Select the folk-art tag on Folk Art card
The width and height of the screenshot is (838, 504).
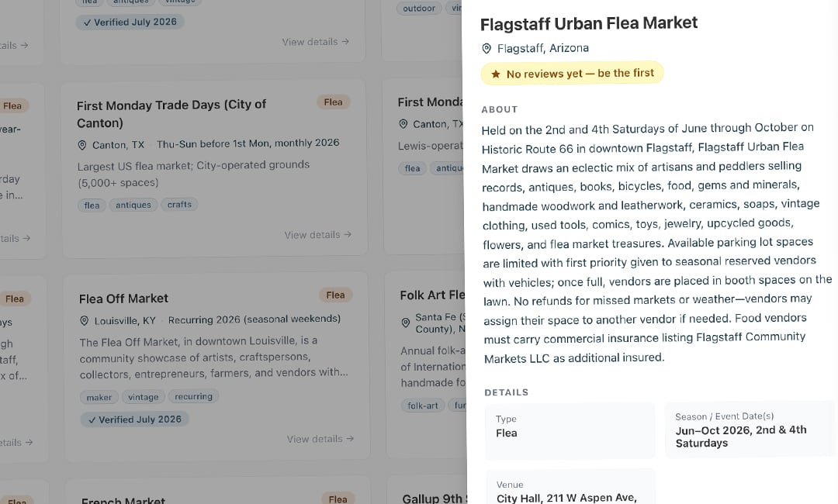[423, 406]
